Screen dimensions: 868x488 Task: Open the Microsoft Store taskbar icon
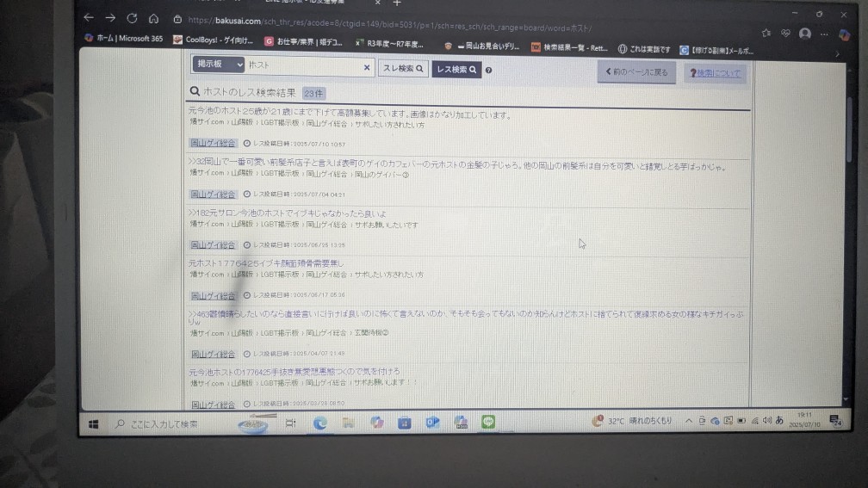405,423
